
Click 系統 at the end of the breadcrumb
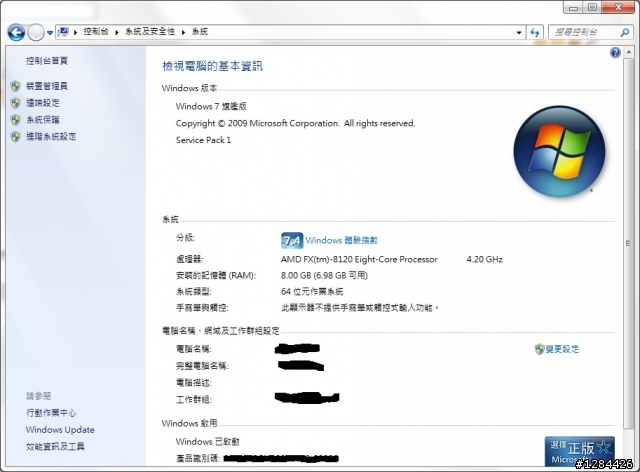(x=200, y=32)
